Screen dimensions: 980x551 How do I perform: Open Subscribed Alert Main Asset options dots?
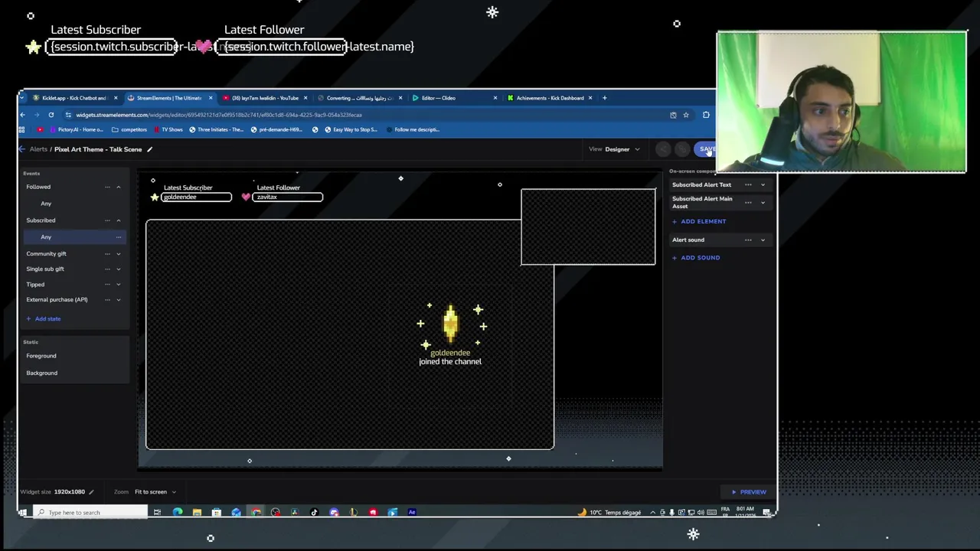click(748, 202)
